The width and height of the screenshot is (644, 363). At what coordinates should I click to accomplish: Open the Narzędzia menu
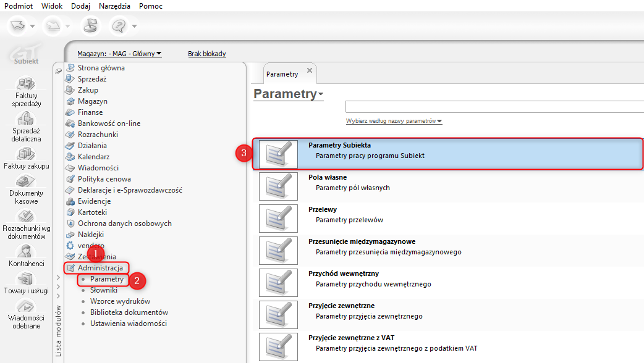click(x=114, y=6)
